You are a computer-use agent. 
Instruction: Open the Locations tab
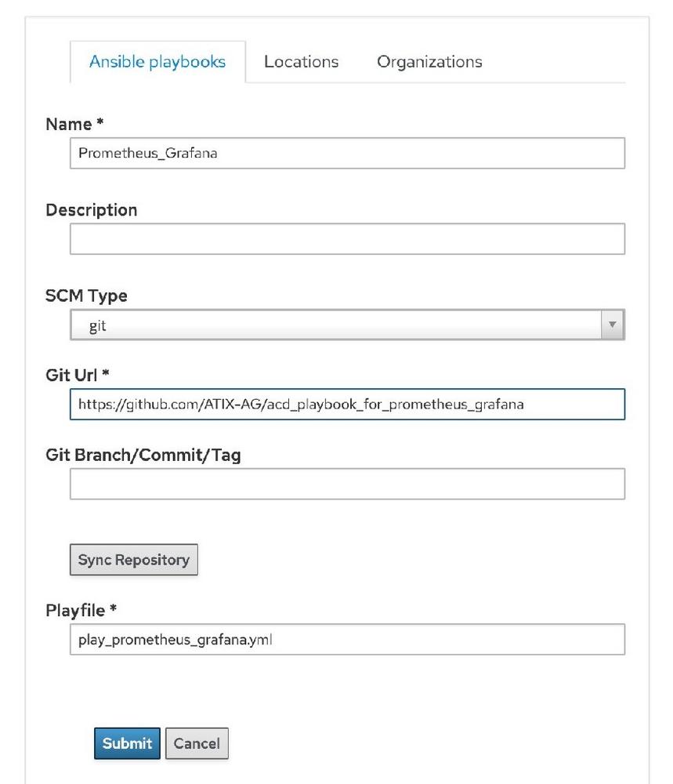tap(302, 61)
